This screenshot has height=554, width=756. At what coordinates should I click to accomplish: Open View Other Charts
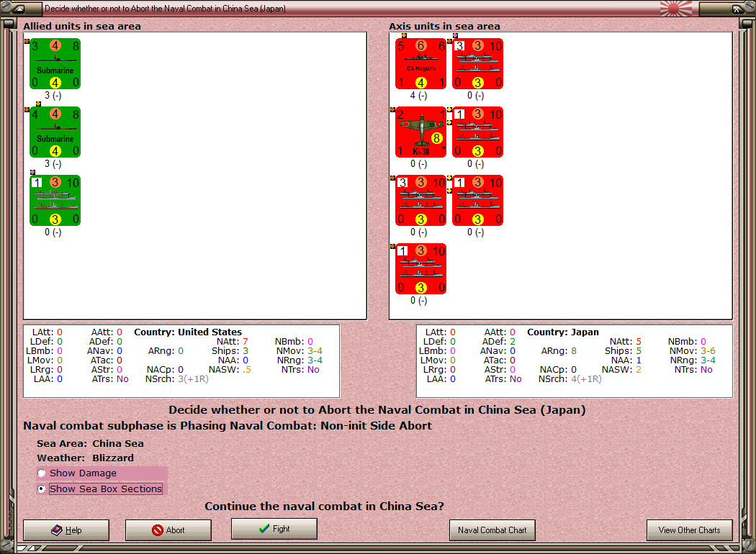690,530
